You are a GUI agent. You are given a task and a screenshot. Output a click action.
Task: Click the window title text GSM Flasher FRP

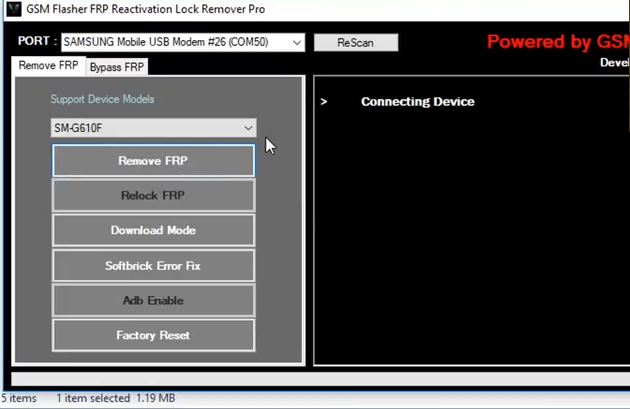coord(145,9)
